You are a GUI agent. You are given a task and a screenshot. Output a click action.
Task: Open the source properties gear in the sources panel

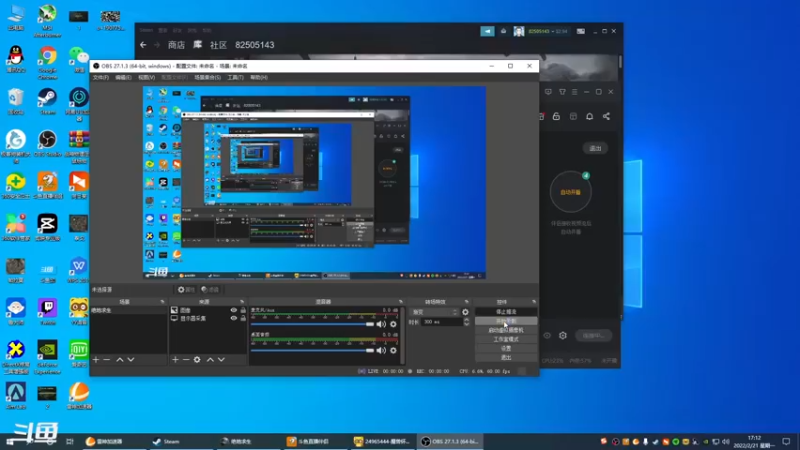click(197, 360)
